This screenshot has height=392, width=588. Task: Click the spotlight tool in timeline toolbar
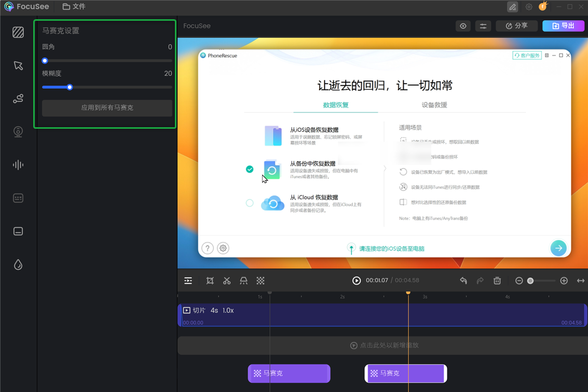point(243,280)
